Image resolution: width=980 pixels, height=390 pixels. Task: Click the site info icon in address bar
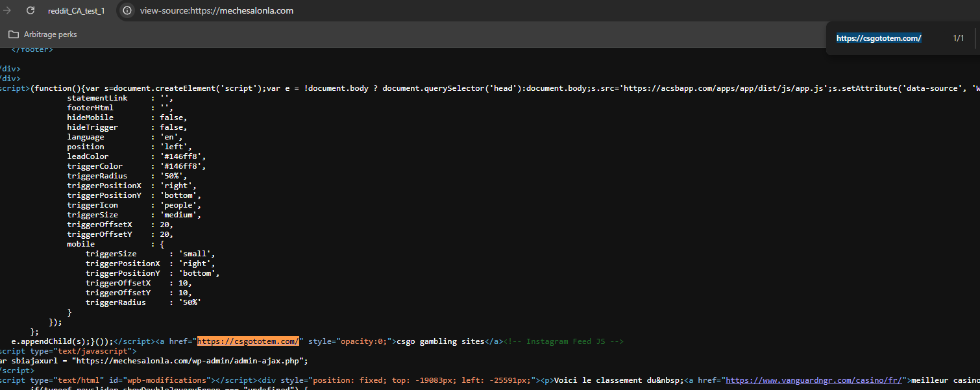tap(127, 10)
